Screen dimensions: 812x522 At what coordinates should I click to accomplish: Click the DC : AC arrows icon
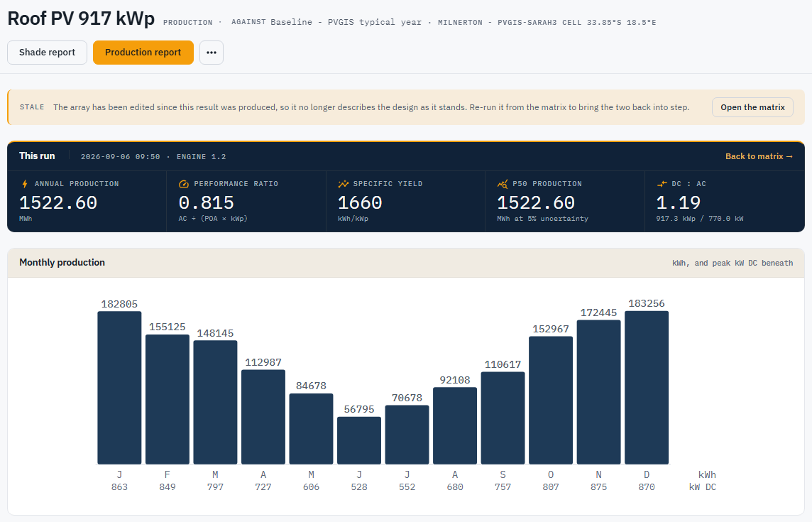pyautogui.click(x=662, y=184)
